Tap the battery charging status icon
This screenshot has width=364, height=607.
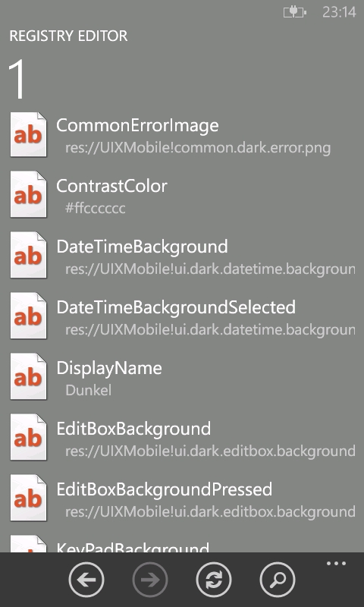click(x=295, y=12)
